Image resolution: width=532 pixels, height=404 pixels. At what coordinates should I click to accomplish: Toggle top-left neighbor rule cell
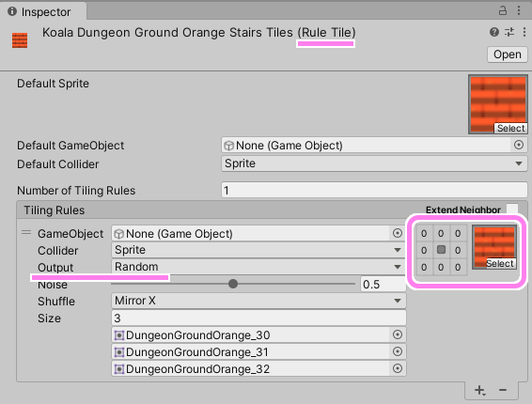[x=424, y=233]
